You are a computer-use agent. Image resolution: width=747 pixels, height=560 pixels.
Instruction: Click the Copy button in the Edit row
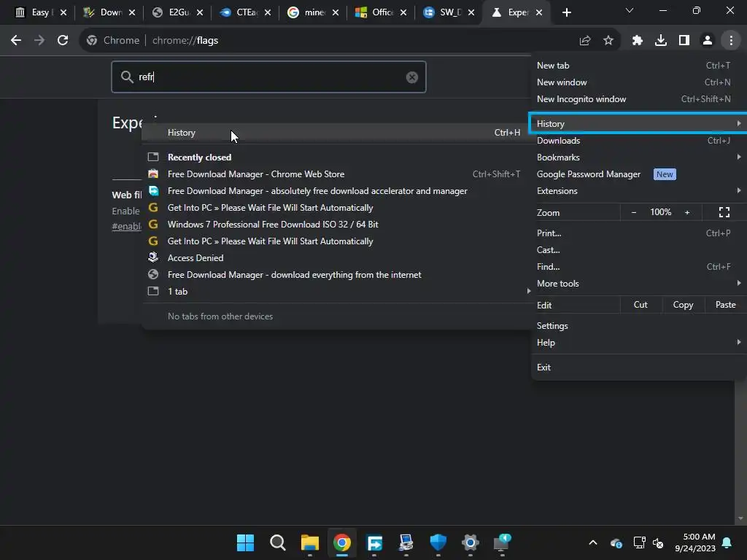click(x=683, y=305)
